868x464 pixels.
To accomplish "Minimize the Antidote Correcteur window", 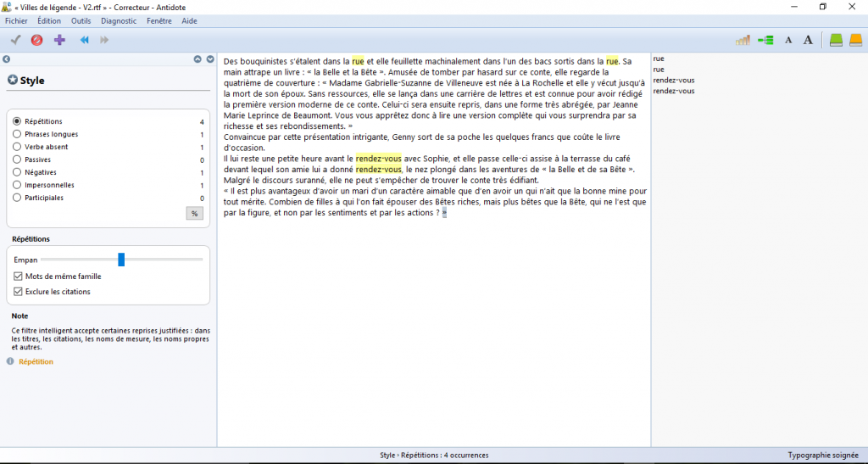I will point(794,7).
